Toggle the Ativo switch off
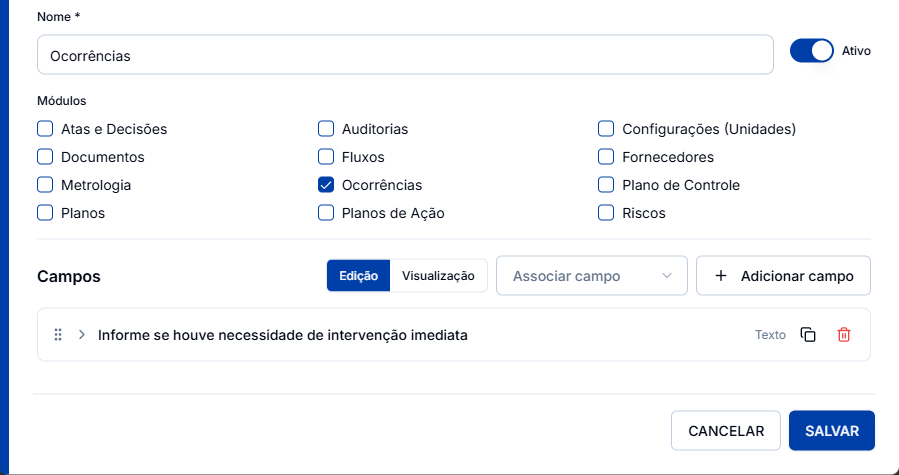The width and height of the screenshot is (899, 475). point(811,50)
